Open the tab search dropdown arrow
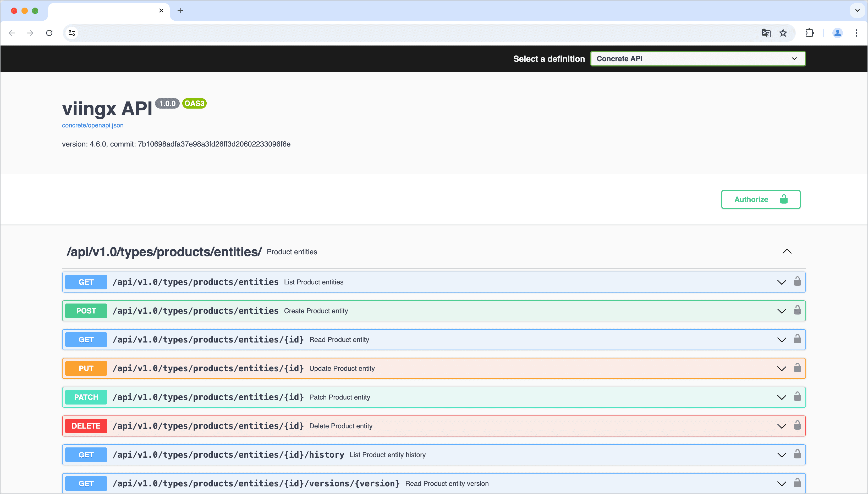Viewport: 868px width, 494px height. [x=857, y=10]
